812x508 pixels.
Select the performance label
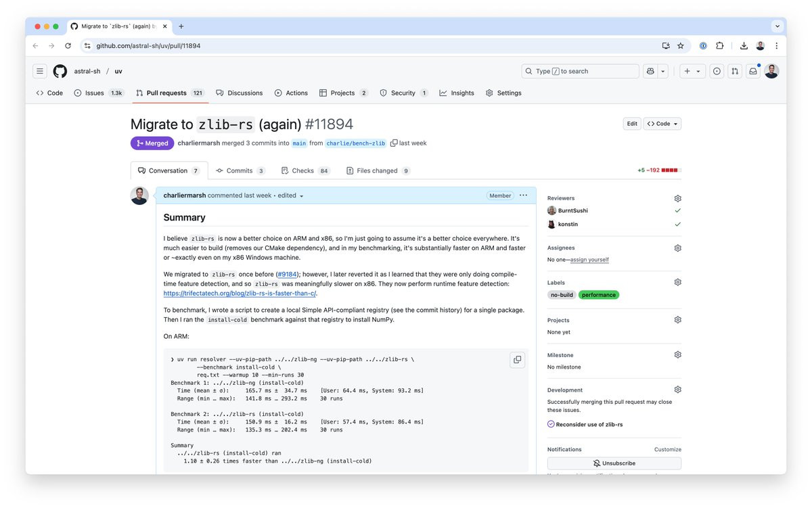tap(599, 295)
